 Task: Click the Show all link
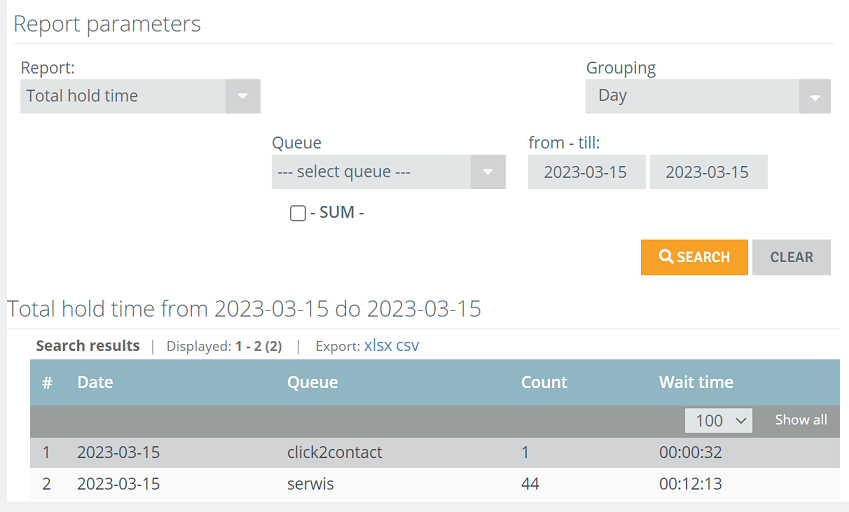point(801,420)
